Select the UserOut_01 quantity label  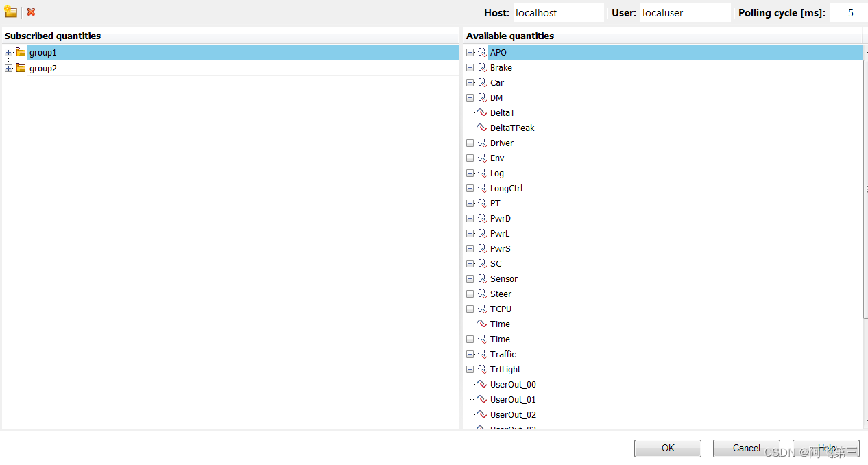click(513, 400)
